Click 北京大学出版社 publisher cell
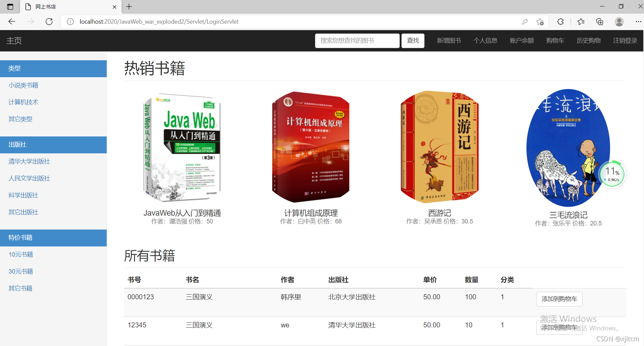Image resolution: width=644 pixels, height=346 pixels. pos(352,297)
